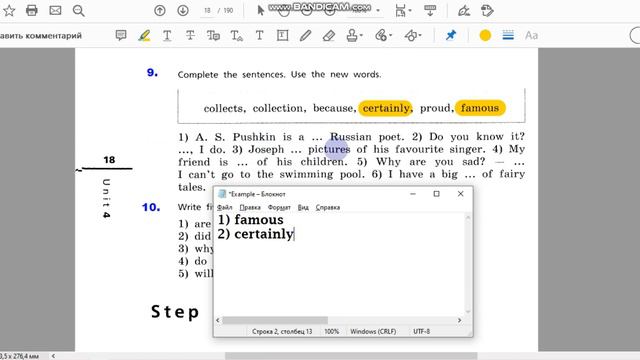640x360 pixels.
Task: Select the underline text tool
Action: (167, 36)
